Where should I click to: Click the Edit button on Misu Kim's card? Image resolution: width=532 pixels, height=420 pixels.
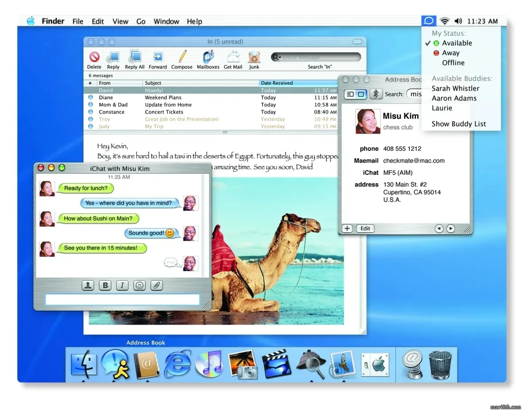click(365, 228)
